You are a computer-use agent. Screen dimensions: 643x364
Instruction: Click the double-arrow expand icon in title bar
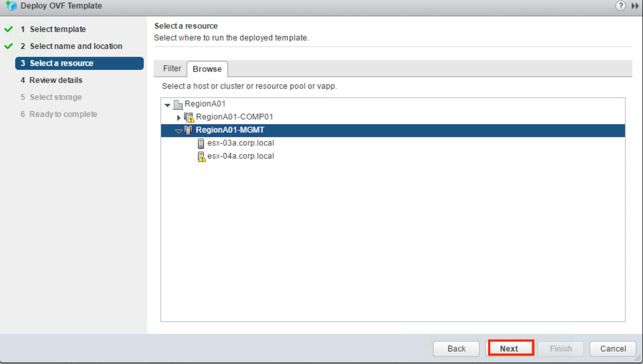coord(635,6)
